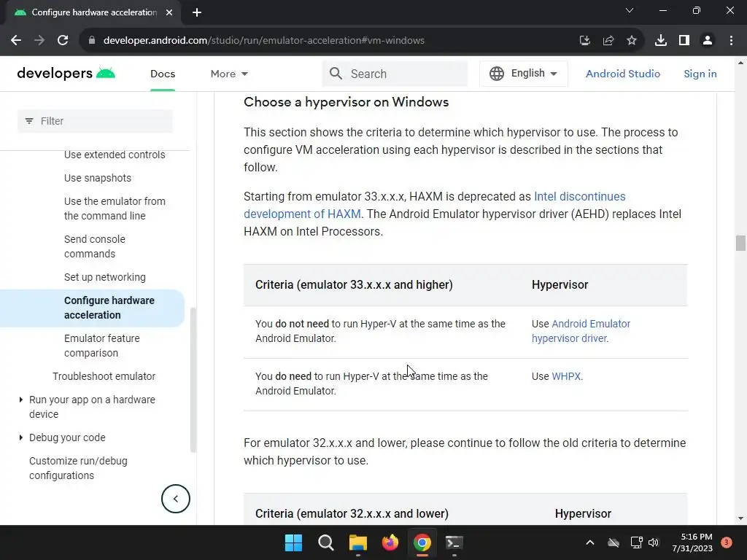Open the clock and date panel
The height and width of the screenshot is (560, 747).
692,542
